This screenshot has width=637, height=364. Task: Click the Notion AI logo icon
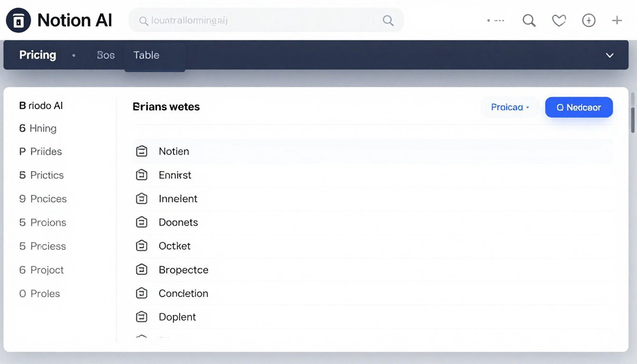(18, 20)
